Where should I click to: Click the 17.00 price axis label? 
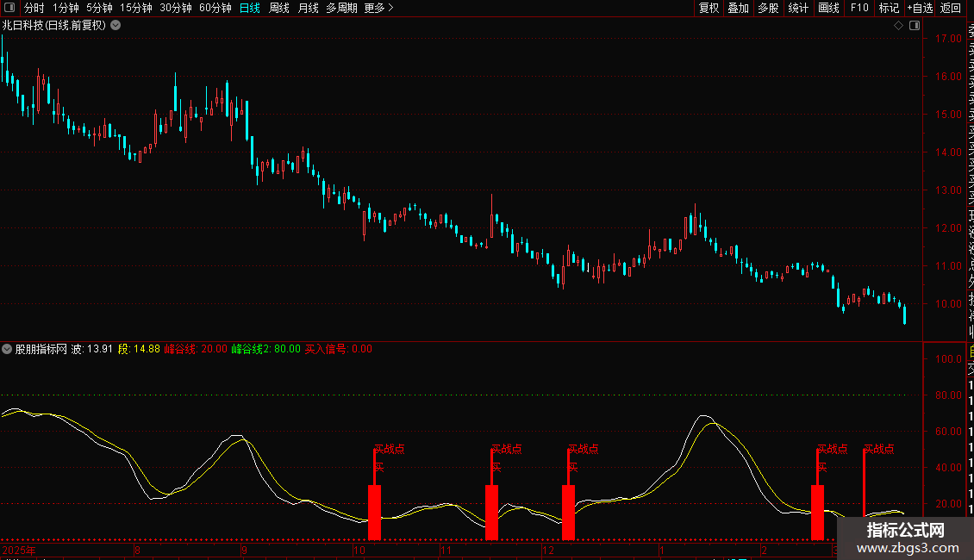tap(948, 39)
